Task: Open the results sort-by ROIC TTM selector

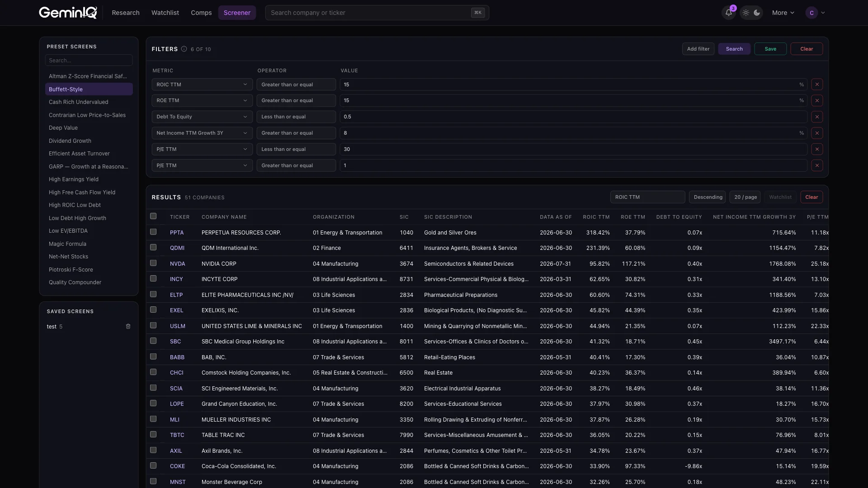Action: (x=647, y=197)
